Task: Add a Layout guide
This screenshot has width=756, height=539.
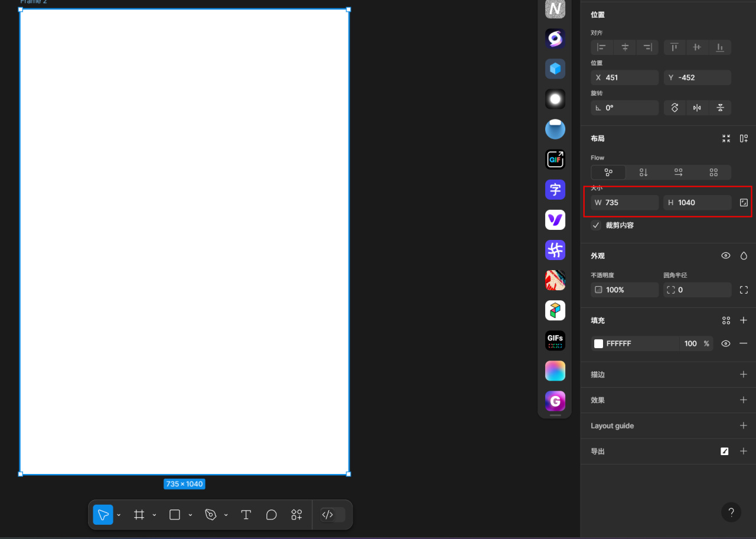Action: coord(744,426)
